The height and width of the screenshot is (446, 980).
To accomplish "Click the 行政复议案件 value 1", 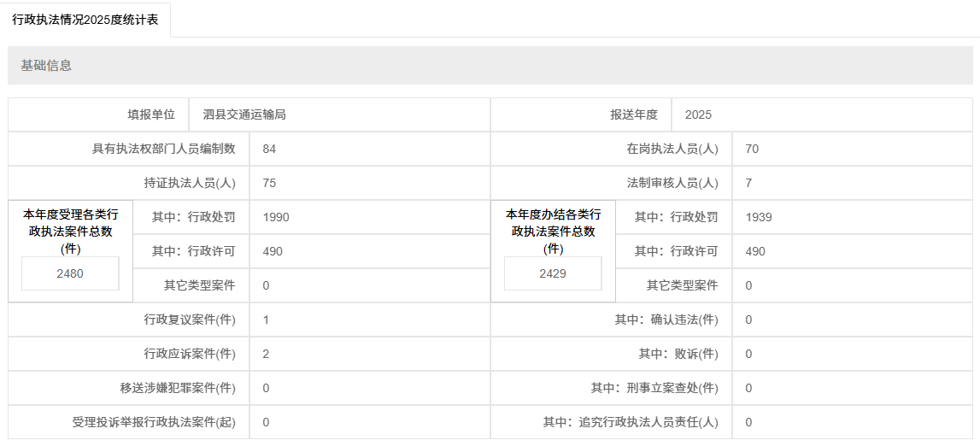I will 267,320.
